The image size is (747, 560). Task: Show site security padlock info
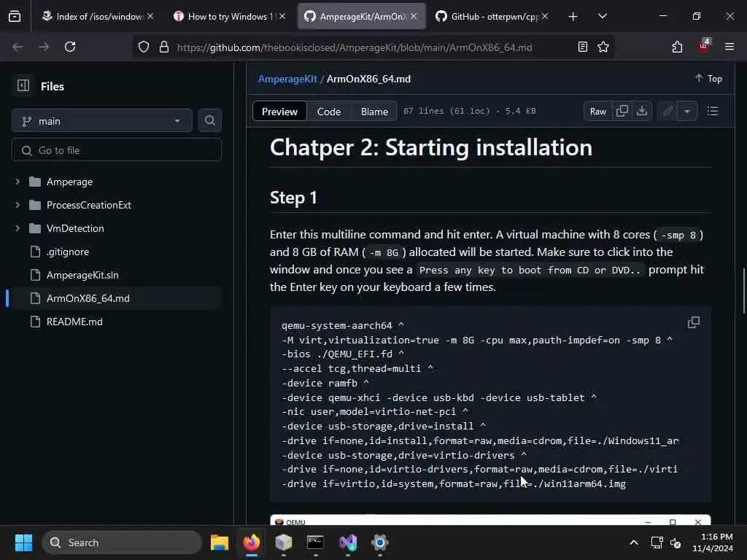164,47
